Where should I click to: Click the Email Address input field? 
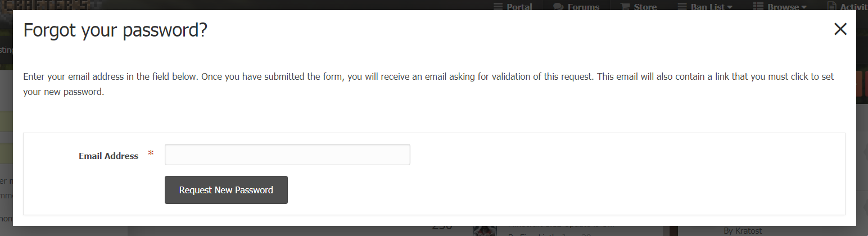click(x=287, y=155)
